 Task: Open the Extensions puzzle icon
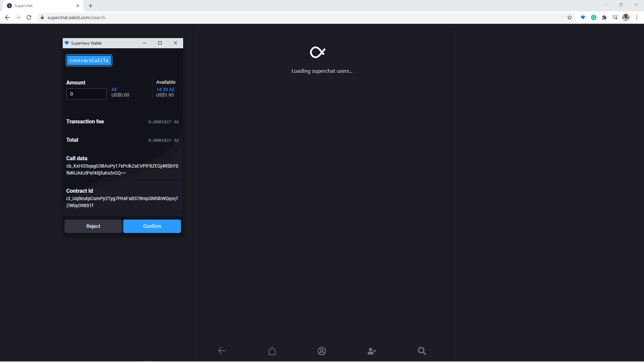pos(604,17)
